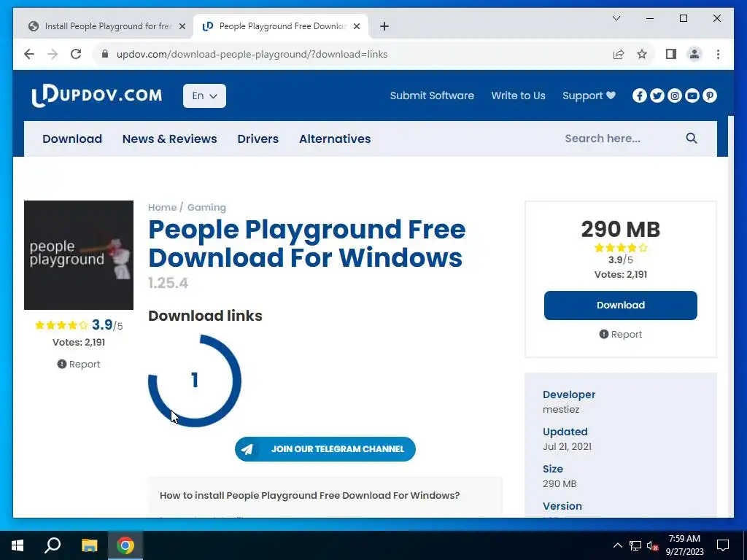Click the blue Download button
The width and height of the screenshot is (747, 560).
620,306
